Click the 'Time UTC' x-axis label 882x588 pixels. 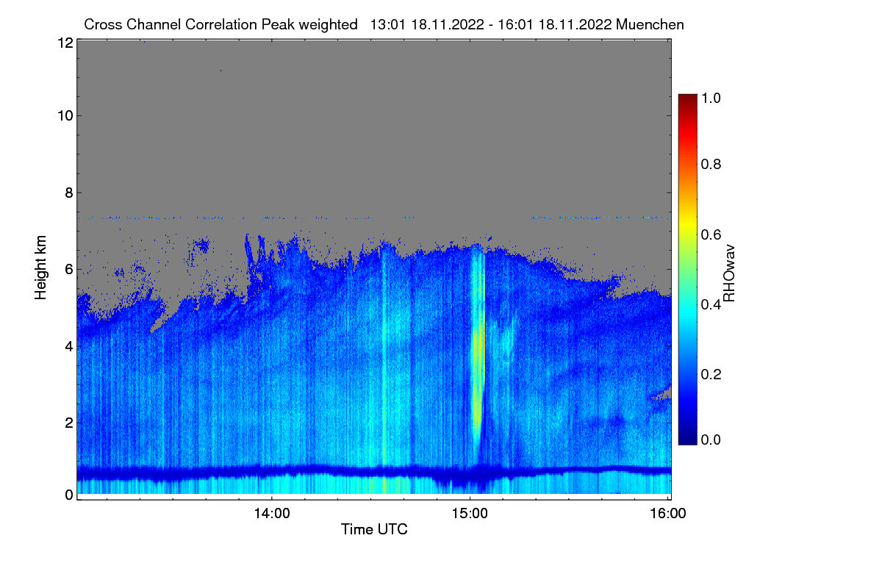(374, 529)
